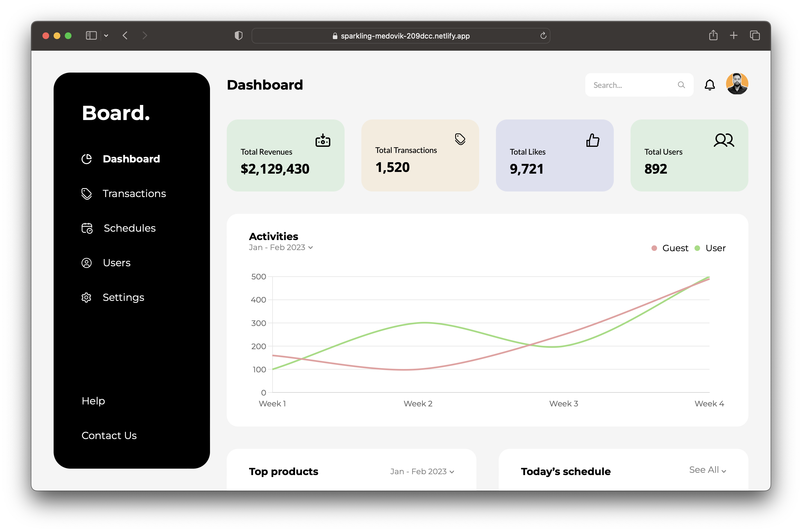Click the thumbs-up icon on Total Likes card

pyautogui.click(x=593, y=140)
